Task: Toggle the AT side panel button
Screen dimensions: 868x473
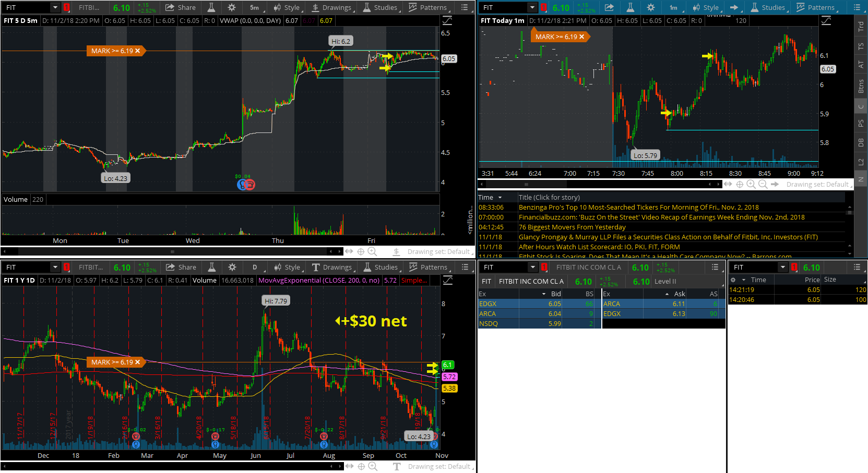Action: (861, 65)
